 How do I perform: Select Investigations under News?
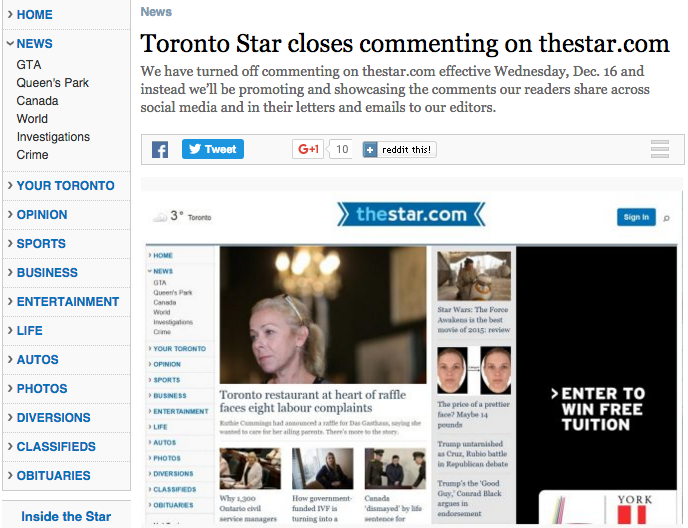point(53,137)
